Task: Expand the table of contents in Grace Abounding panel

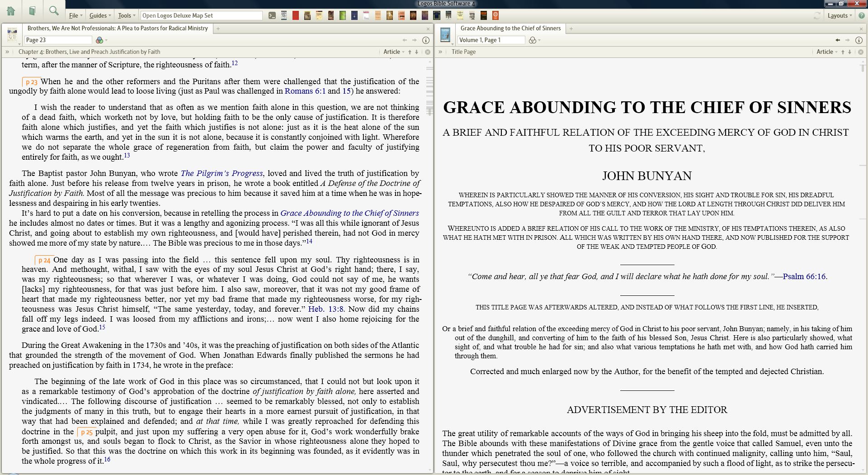Action: [x=440, y=52]
